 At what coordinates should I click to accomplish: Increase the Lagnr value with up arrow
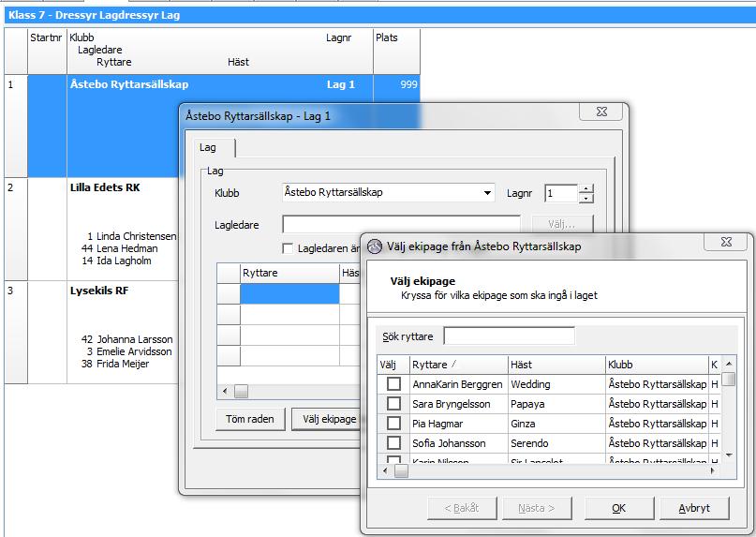(x=586, y=188)
